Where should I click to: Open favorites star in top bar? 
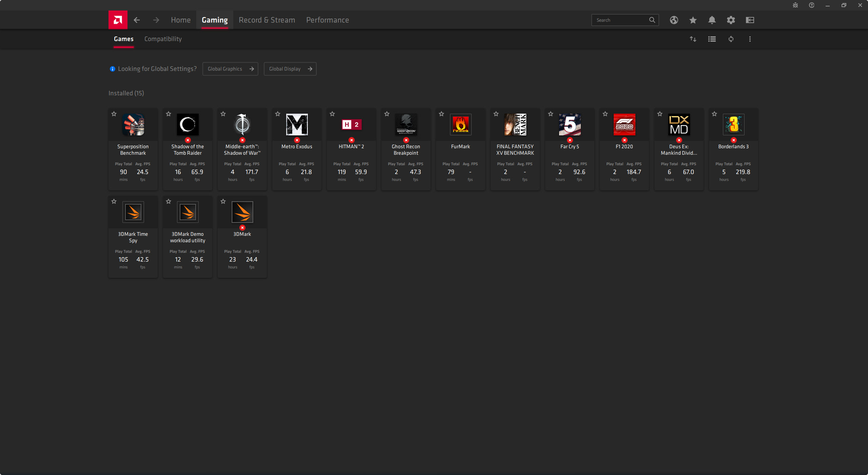click(x=693, y=20)
